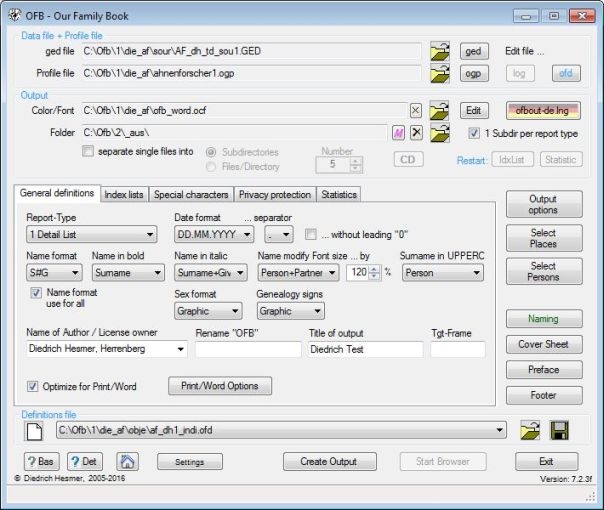Image resolution: width=604 pixels, height=510 pixels.
Task: Toggle '1 Subdir per report type' checkbox
Action: (x=475, y=133)
